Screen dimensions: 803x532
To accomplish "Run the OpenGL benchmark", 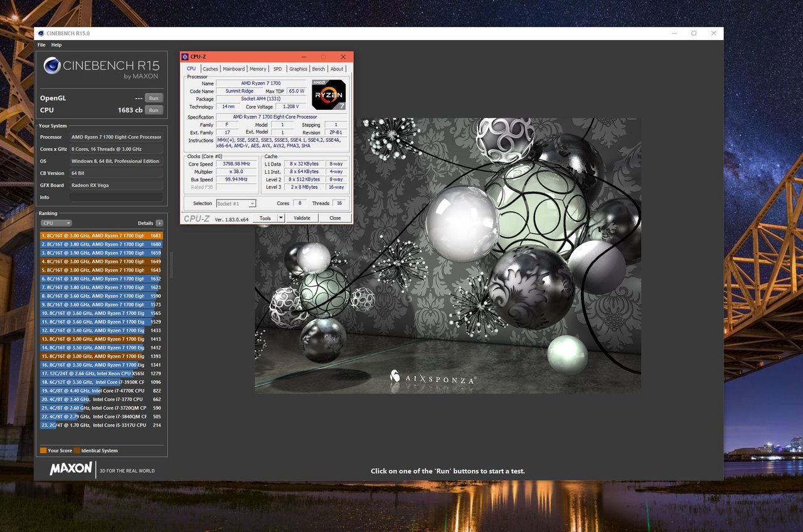I will 154,98.
